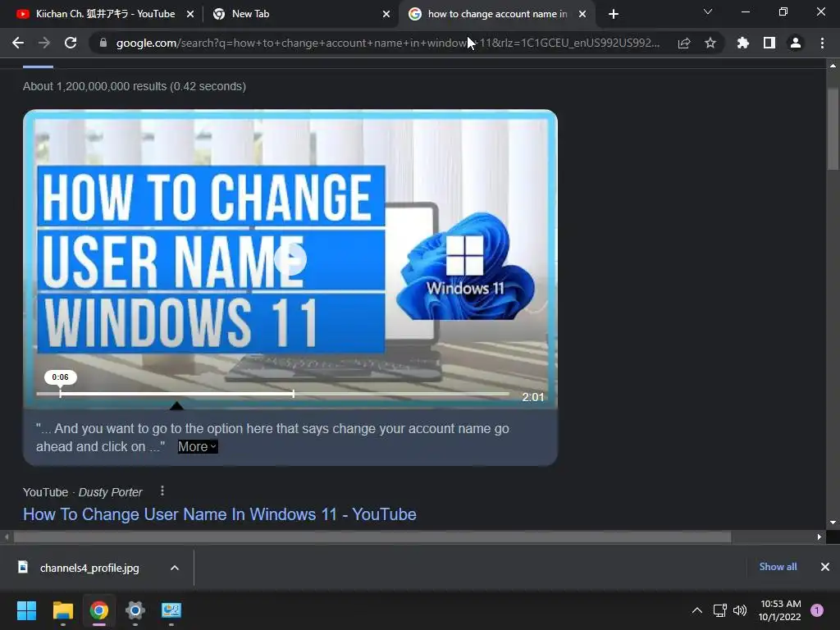This screenshot has height=630, width=840.
Task: Expand the transcript with More
Action: pos(198,447)
